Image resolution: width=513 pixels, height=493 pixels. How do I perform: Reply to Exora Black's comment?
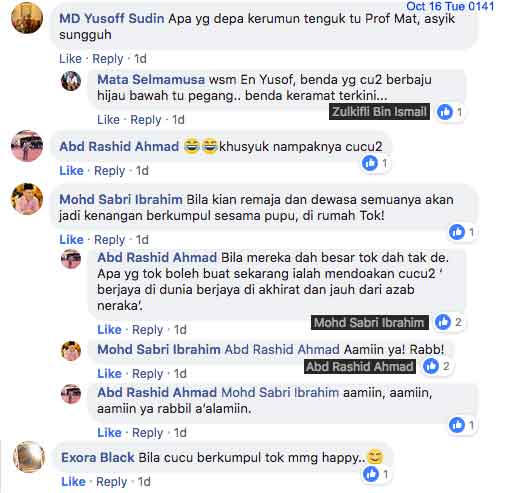click(112, 482)
